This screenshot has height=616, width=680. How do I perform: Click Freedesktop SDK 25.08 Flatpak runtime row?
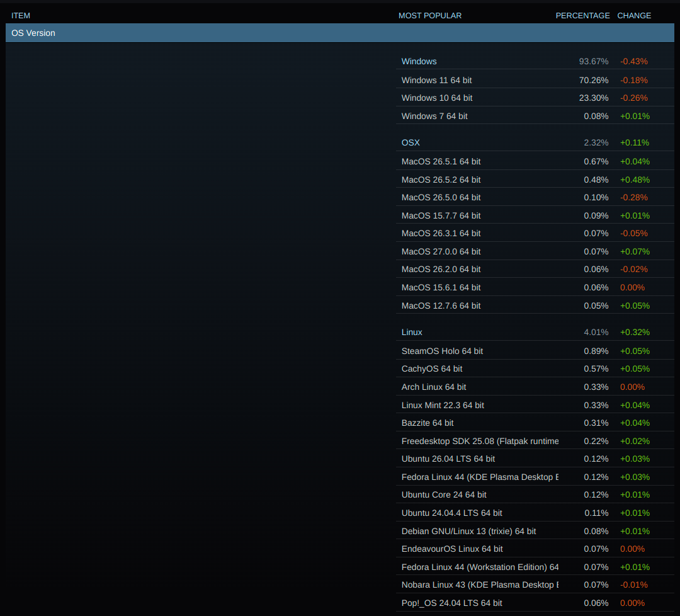pyautogui.click(x=535, y=441)
